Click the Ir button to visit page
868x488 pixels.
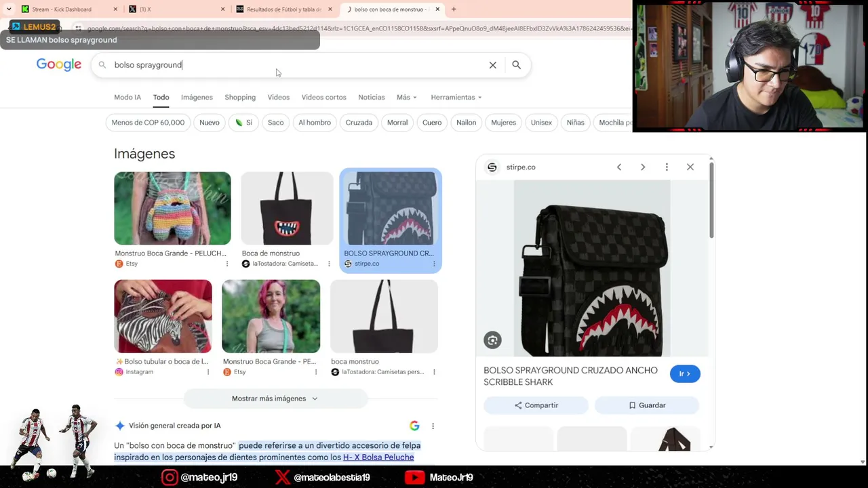pos(685,373)
